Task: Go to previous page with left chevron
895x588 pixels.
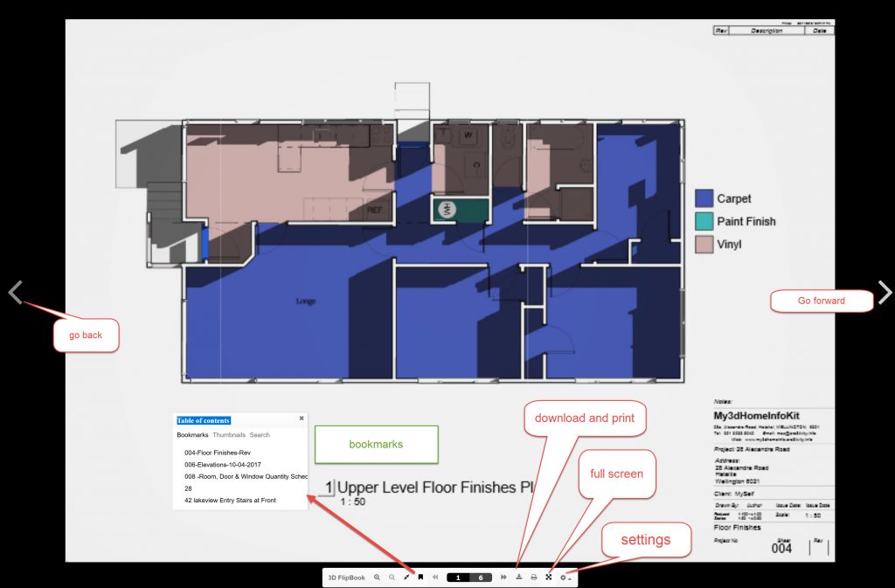Action: click(x=15, y=293)
